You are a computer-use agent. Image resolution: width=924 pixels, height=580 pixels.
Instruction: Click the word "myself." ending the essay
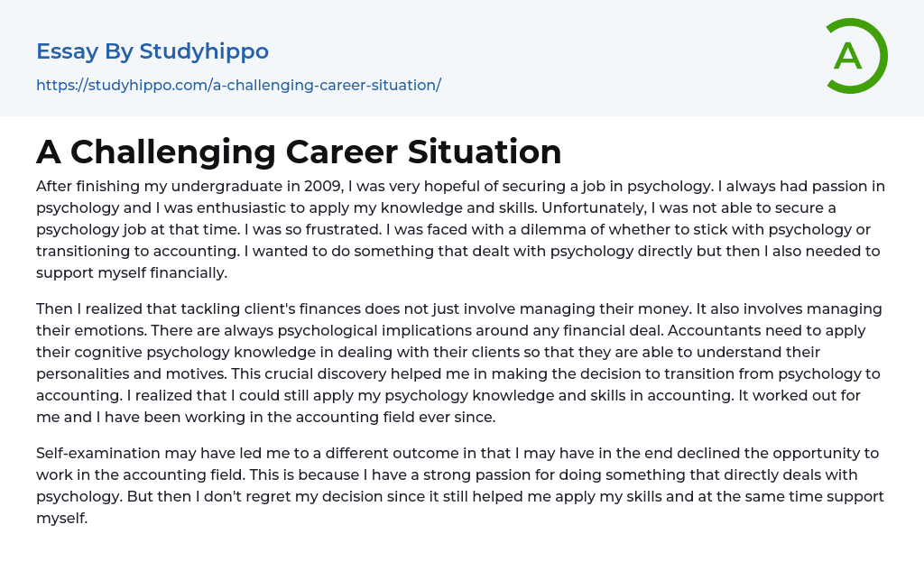61,518
